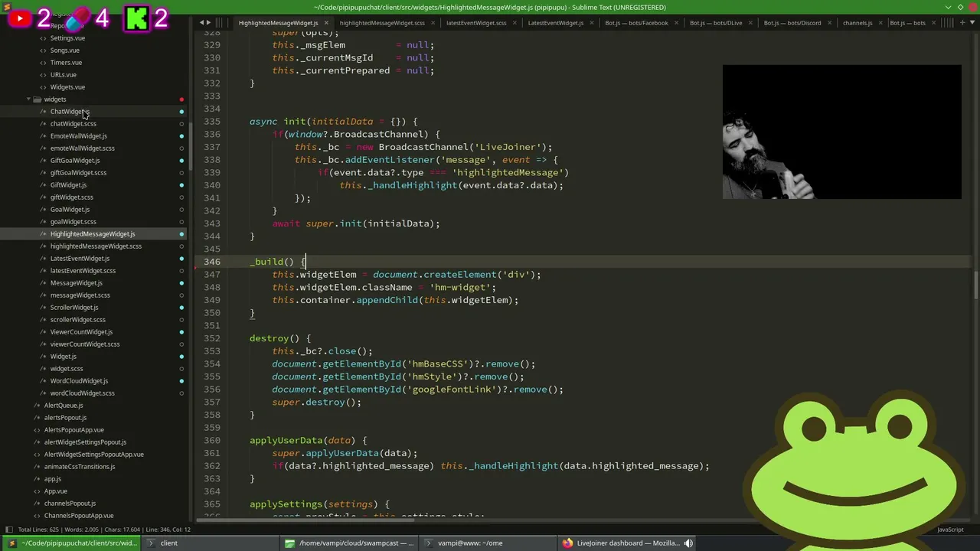Click the terminal icon of the client window
Screen dimensions: 980x551
150,543
